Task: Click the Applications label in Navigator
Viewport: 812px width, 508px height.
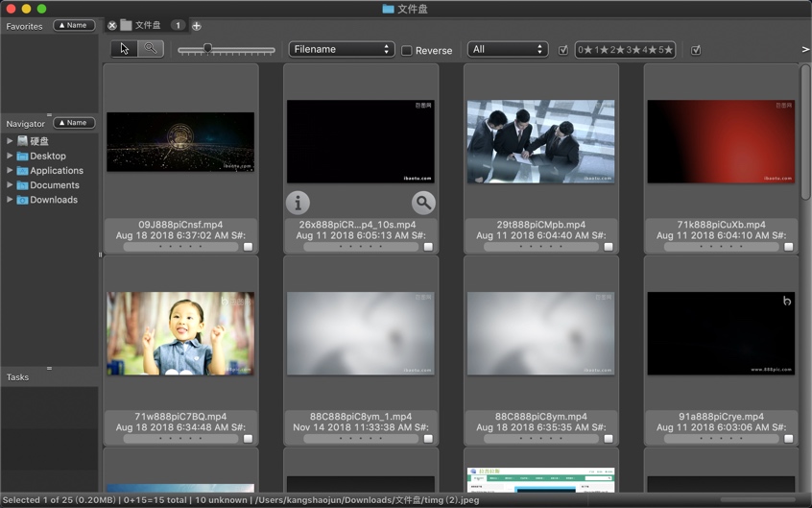Action: click(x=57, y=171)
